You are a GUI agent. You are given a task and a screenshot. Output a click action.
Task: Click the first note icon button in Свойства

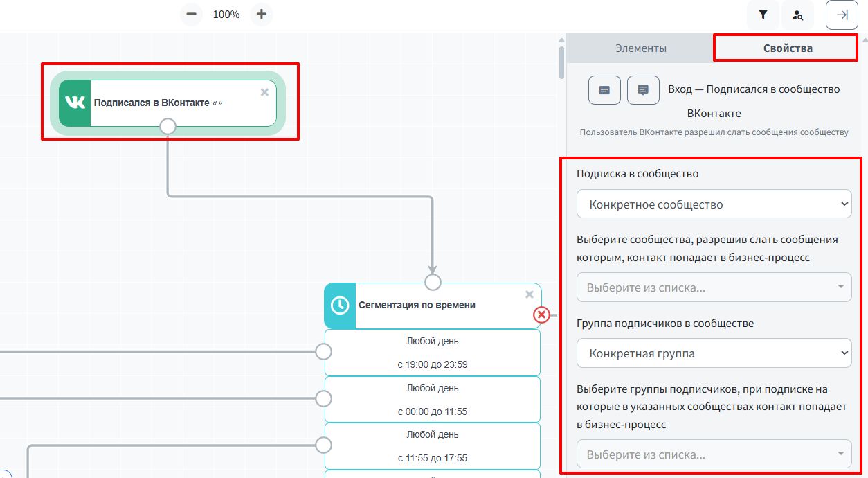coord(604,90)
